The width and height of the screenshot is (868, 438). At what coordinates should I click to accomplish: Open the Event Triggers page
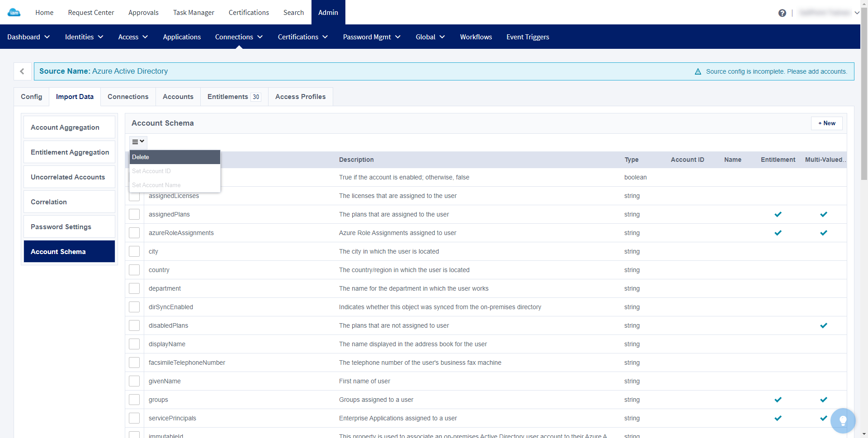[528, 37]
